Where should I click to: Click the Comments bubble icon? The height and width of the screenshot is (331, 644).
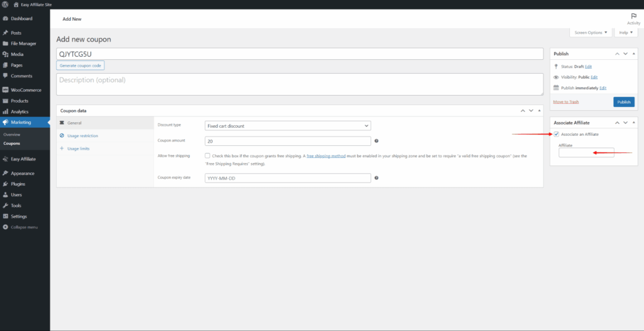[5, 76]
